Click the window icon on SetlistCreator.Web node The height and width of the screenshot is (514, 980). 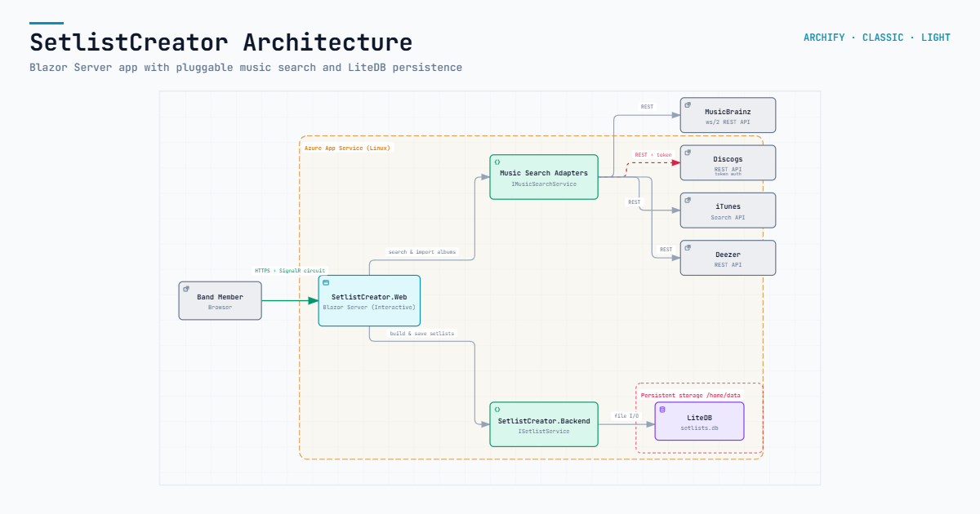tap(326, 282)
